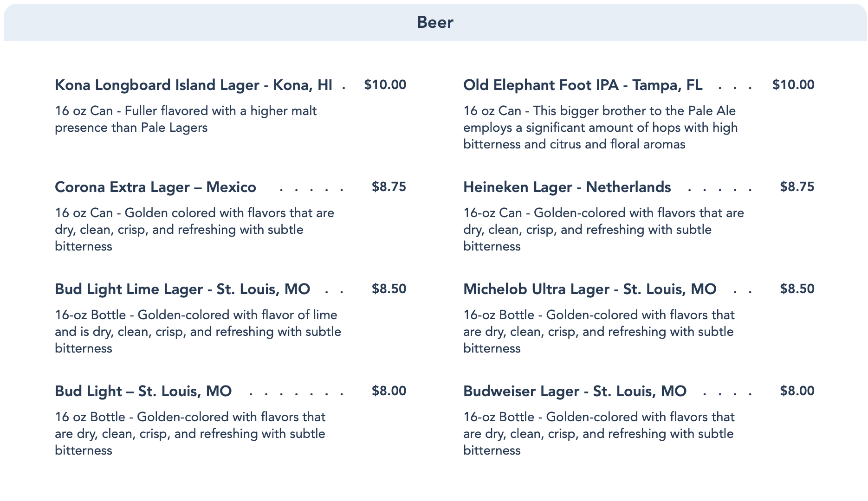Click the Michelob Ultra $8.50 price
Viewport: 868px width, 501px height.
point(797,289)
